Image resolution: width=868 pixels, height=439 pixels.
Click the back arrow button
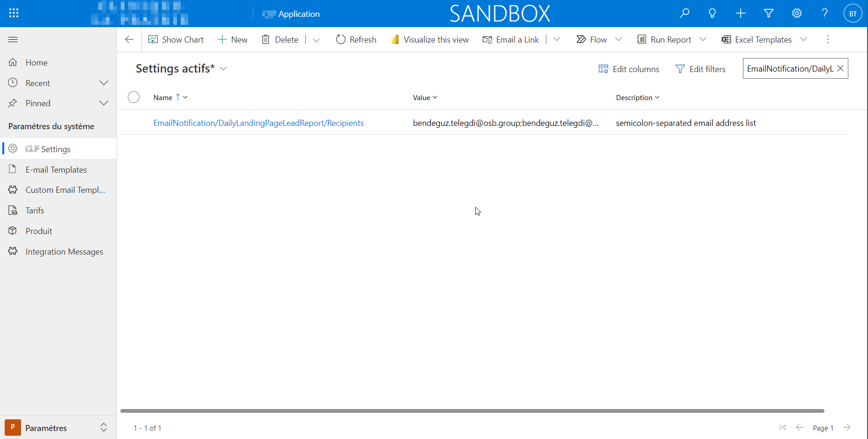click(x=129, y=39)
